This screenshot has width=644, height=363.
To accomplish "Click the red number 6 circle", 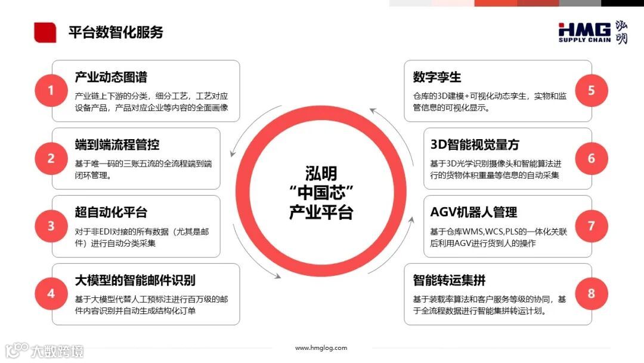I will tap(592, 158).
